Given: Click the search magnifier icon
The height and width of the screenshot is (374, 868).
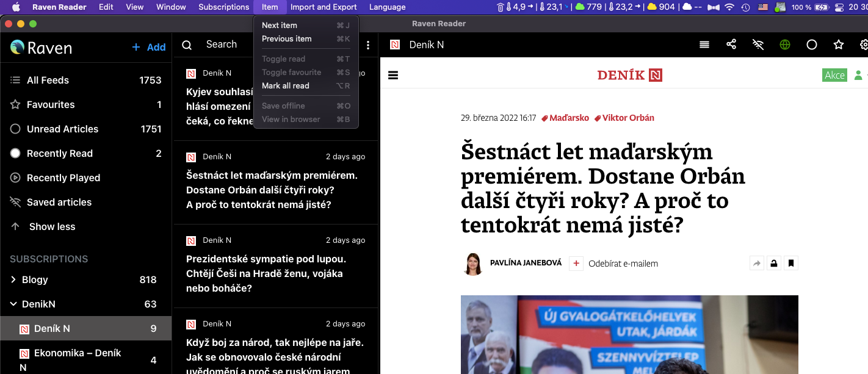Looking at the screenshot, I should click(x=187, y=45).
